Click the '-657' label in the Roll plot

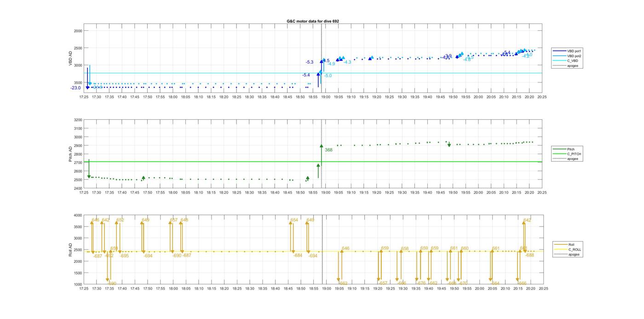(x=383, y=283)
